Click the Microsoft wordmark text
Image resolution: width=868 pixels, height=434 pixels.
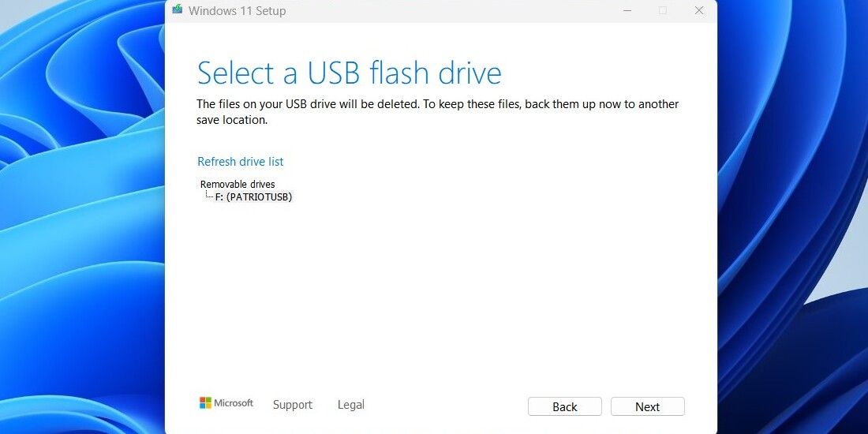pyautogui.click(x=235, y=403)
